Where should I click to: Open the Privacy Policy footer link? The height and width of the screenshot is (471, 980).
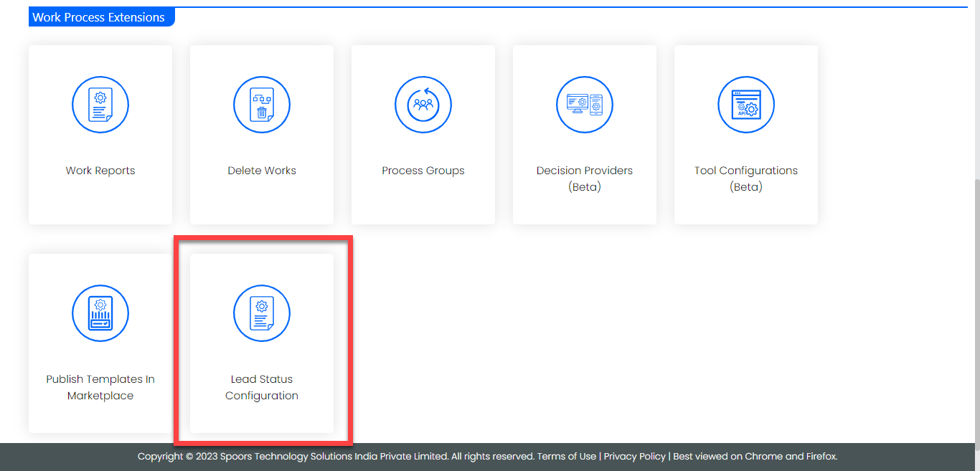tap(635, 456)
